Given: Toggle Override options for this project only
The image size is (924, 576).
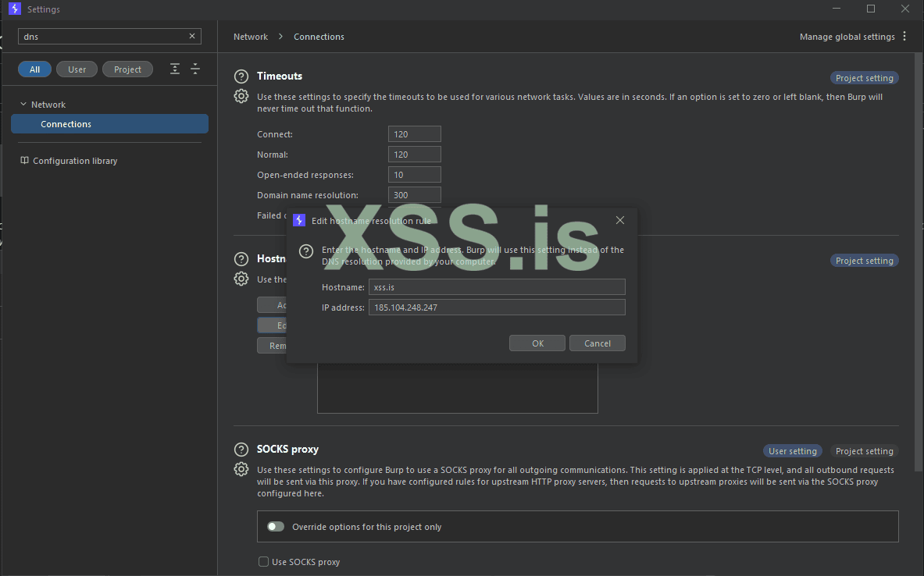Looking at the screenshot, I should click(276, 527).
